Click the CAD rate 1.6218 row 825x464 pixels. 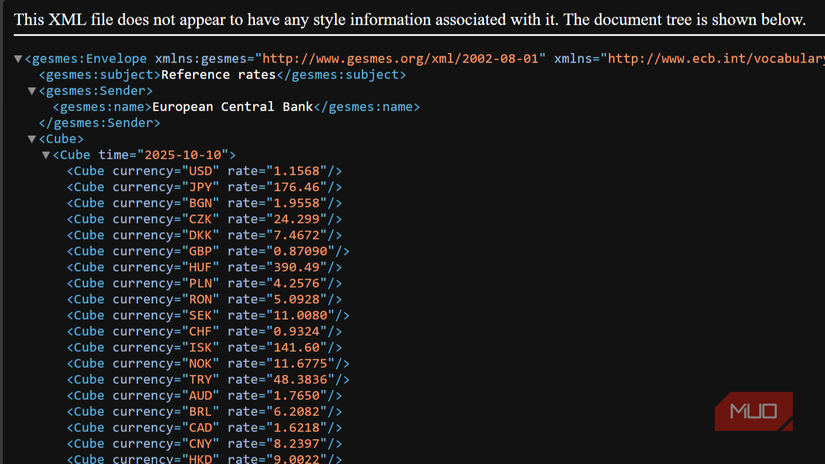click(x=204, y=428)
